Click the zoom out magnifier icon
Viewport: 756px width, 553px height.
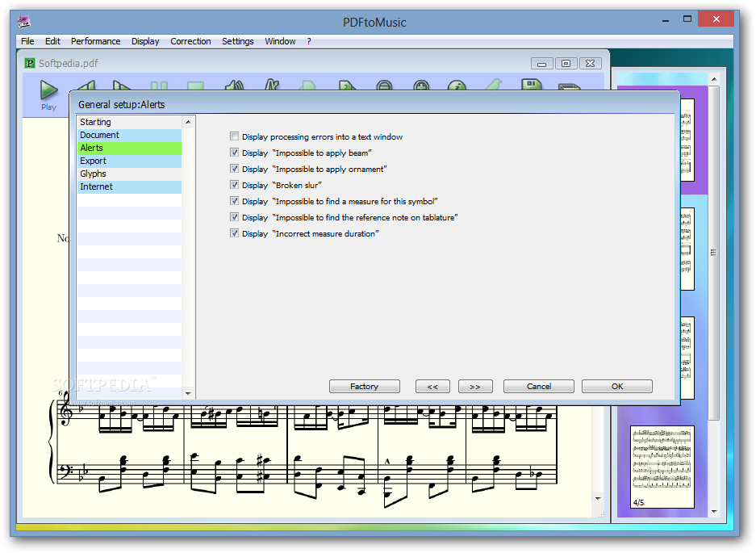click(384, 86)
